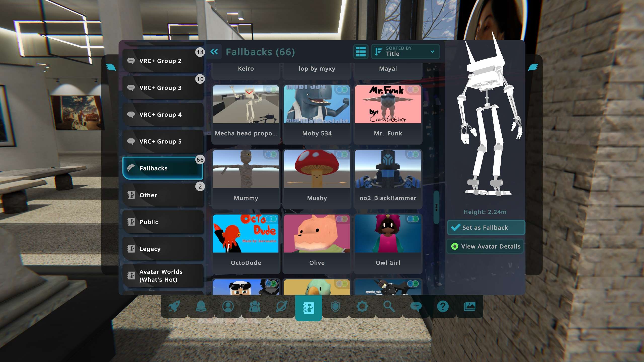Open the Worlds planet icon
The image size is (644, 362).
click(281, 306)
